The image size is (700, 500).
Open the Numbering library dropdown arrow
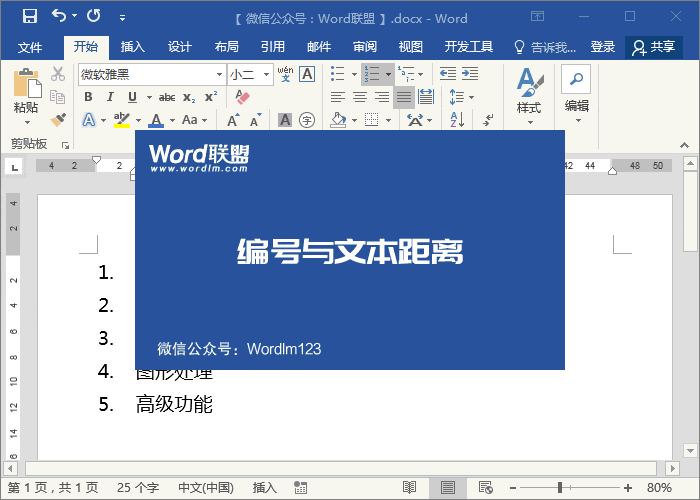tap(388, 75)
